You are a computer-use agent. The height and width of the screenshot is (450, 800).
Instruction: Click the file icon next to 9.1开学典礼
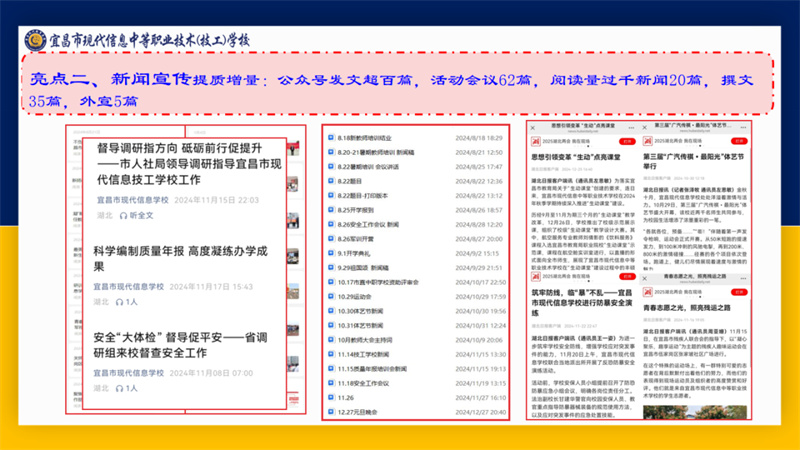click(x=330, y=255)
